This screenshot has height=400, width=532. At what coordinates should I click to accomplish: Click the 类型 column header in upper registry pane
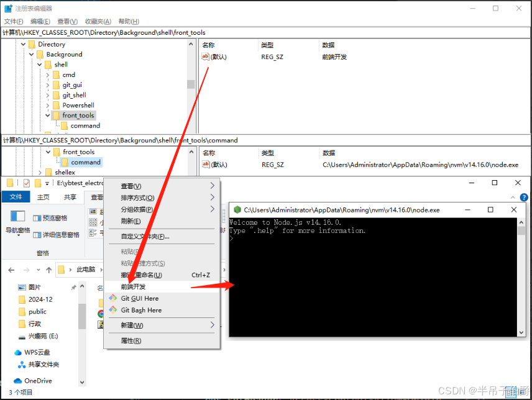[x=267, y=45]
